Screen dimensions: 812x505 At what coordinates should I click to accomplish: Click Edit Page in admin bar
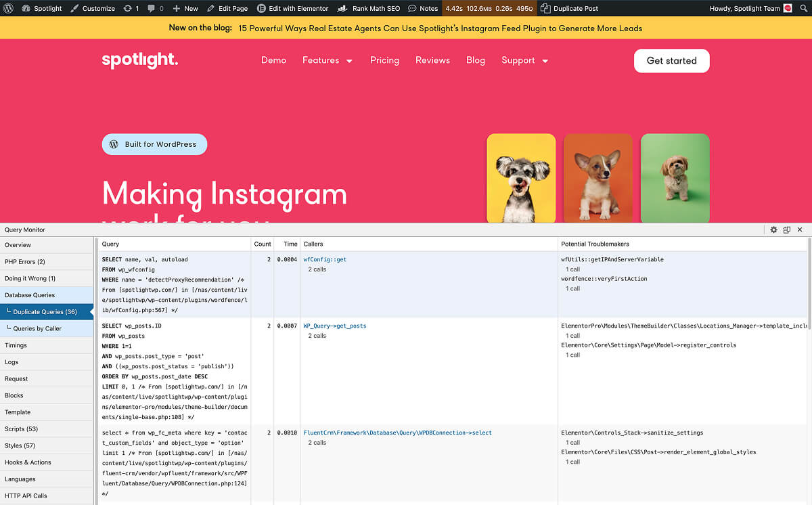(227, 8)
